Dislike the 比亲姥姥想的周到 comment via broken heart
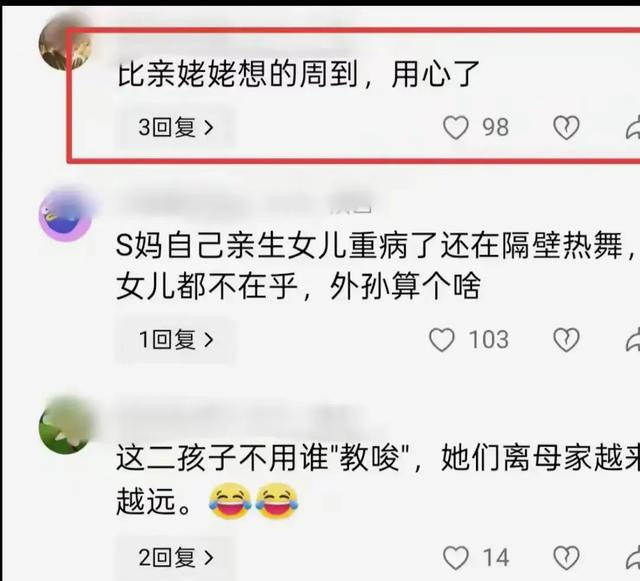640x581 pixels. tap(566, 127)
